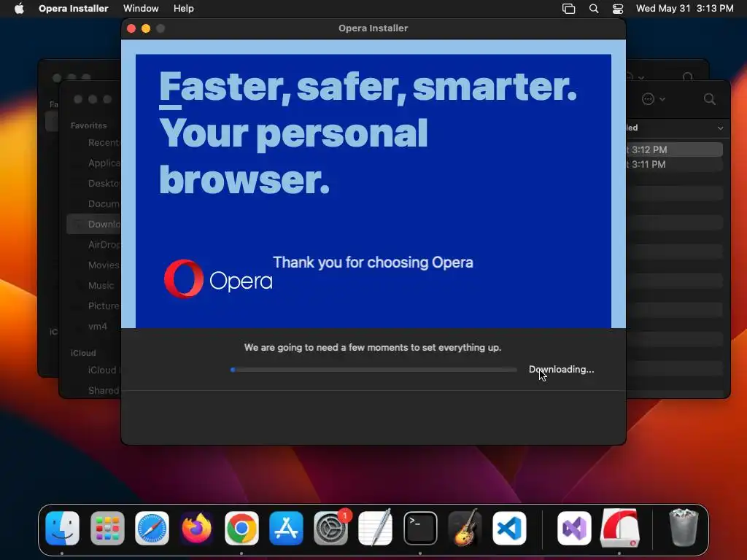Select iCloud Drive in Finder sidebar
The image size is (747, 560).
[104, 370]
